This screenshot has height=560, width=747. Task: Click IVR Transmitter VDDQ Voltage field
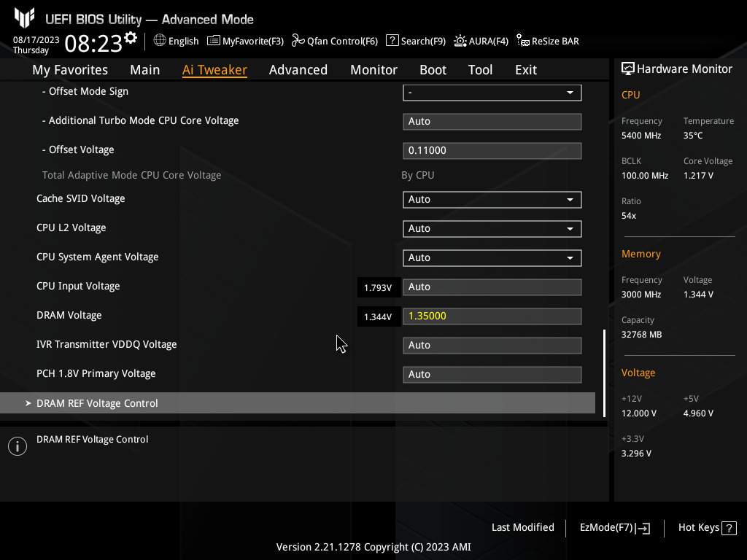point(492,345)
